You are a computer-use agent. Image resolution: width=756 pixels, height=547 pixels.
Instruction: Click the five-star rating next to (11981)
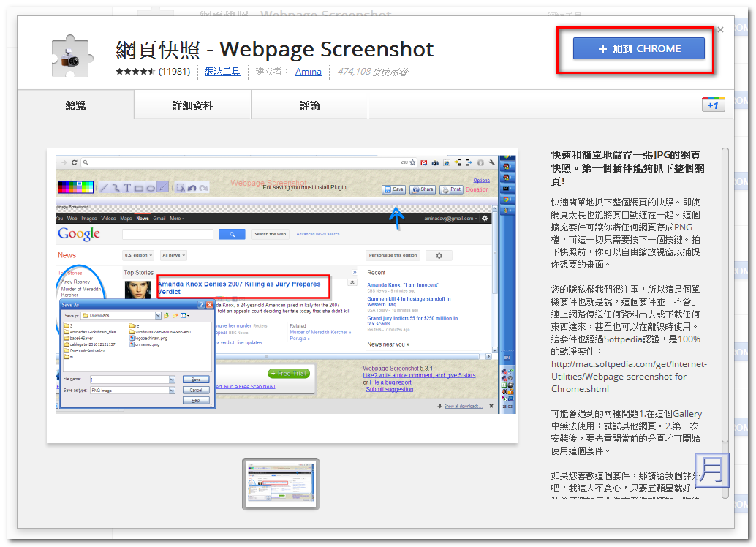click(135, 72)
